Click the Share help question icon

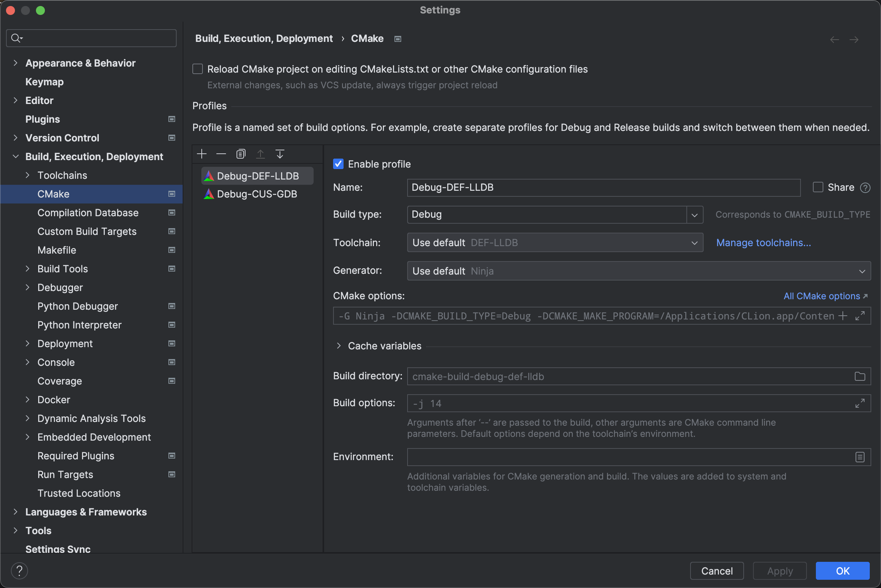865,187
